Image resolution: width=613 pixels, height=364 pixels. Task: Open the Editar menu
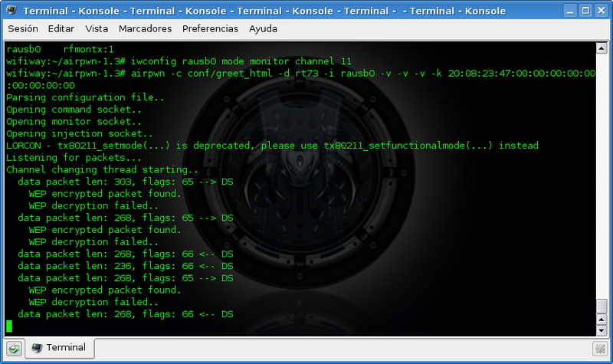click(x=61, y=28)
